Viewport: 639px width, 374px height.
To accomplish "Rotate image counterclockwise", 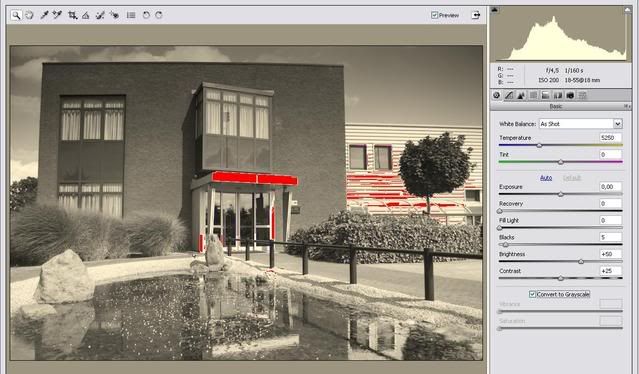I will pyautogui.click(x=146, y=15).
